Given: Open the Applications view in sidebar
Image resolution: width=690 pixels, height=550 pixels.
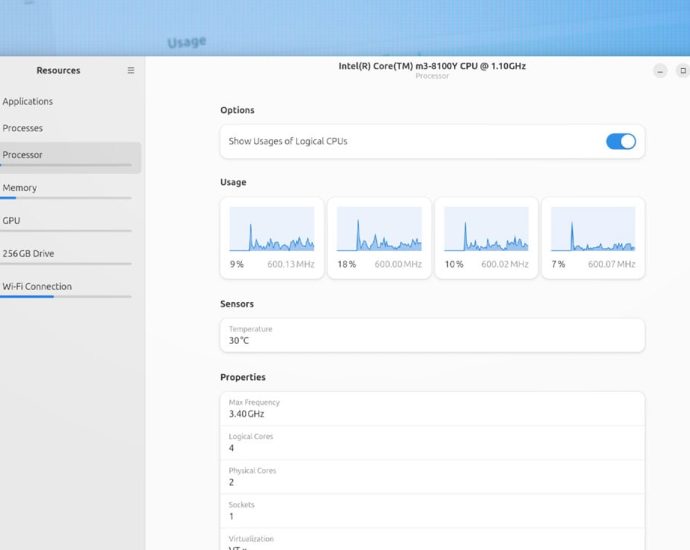Looking at the screenshot, I should (x=28, y=101).
